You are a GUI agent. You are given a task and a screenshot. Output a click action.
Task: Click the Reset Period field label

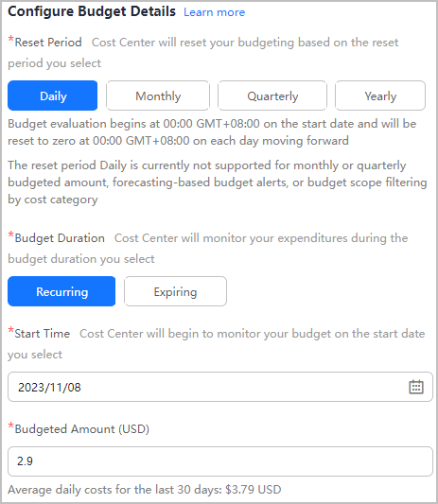click(x=48, y=43)
